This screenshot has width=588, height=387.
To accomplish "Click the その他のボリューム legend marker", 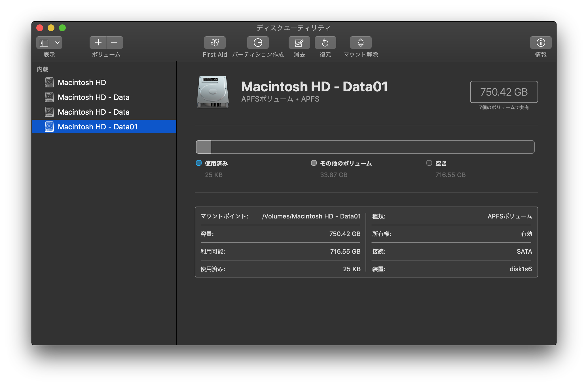I will 314,163.
